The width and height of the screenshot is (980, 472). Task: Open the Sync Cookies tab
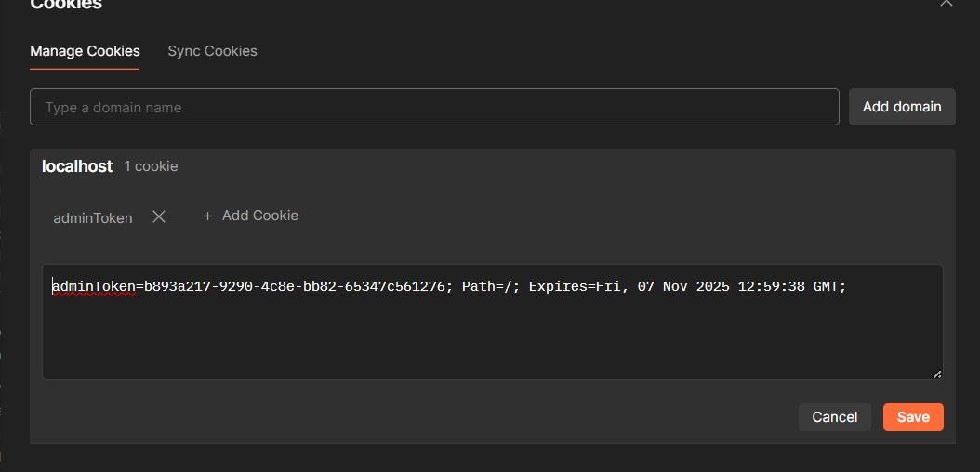pos(212,51)
